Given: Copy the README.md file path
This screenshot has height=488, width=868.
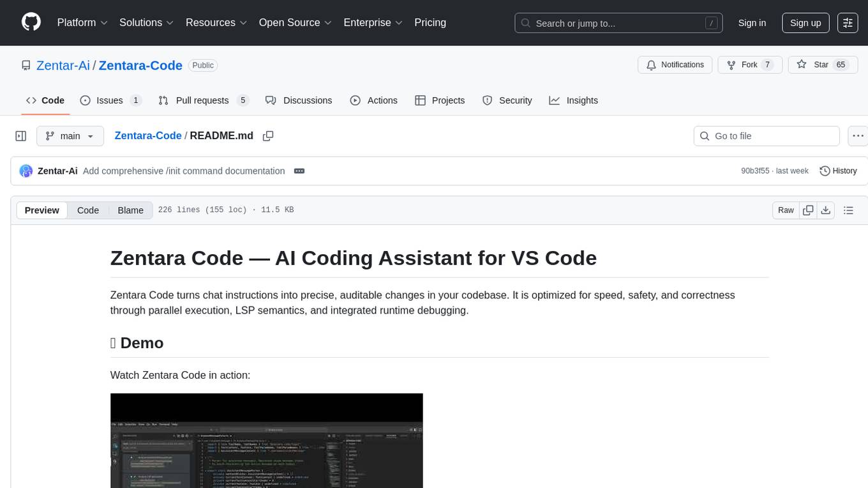Looking at the screenshot, I should [268, 136].
